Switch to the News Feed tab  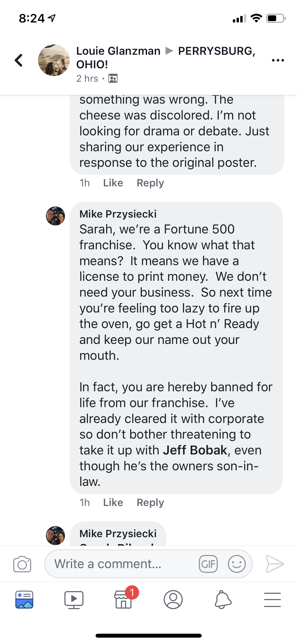pos(24,600)
